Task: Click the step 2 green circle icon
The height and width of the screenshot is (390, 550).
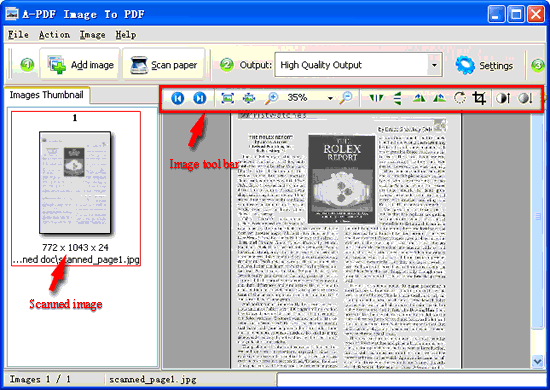Action: (x=227, y=65)
